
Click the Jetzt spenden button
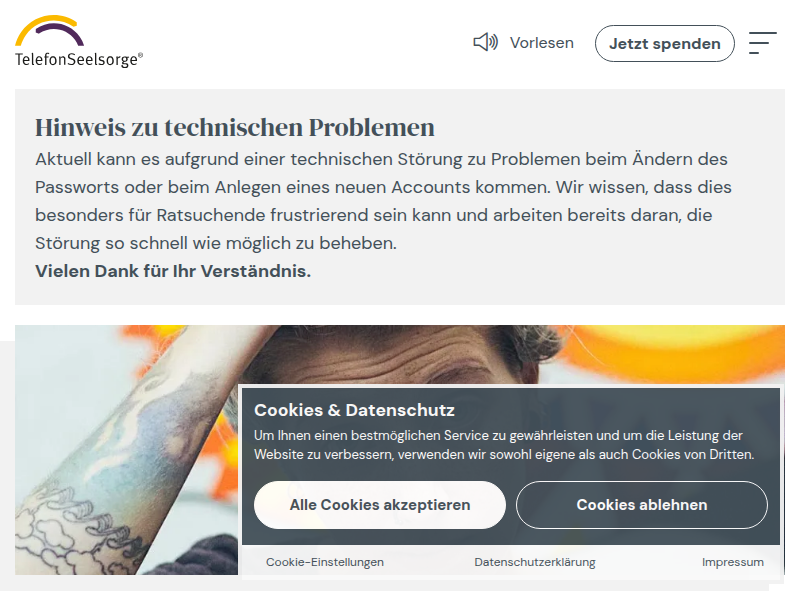665,44
